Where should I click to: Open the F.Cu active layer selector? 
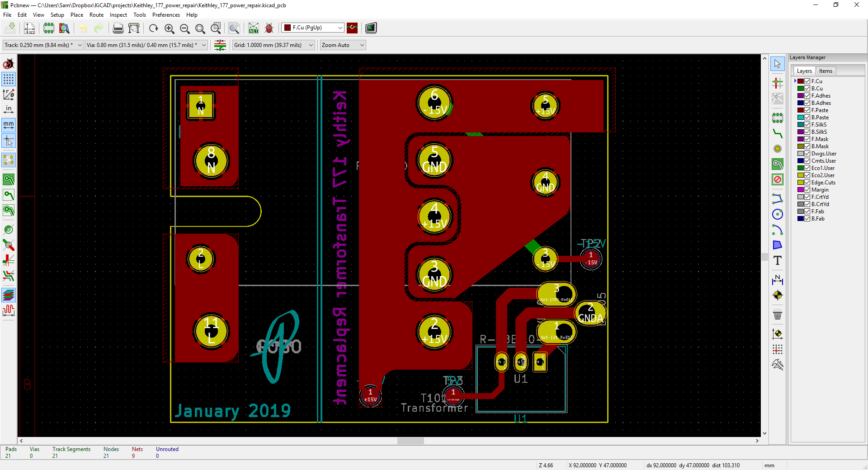point(312,28)
